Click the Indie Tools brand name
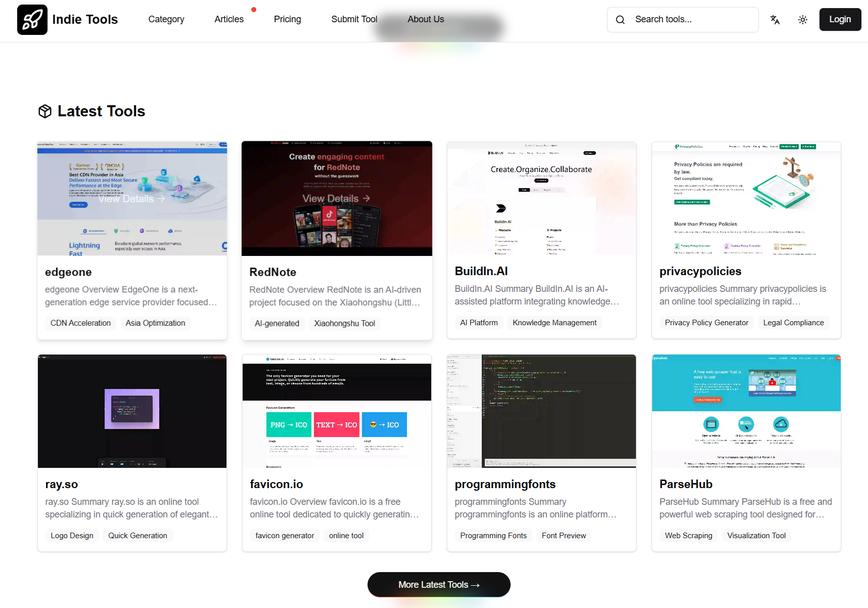This screenshot has width=868, height=608. click(x=85, y=20)
